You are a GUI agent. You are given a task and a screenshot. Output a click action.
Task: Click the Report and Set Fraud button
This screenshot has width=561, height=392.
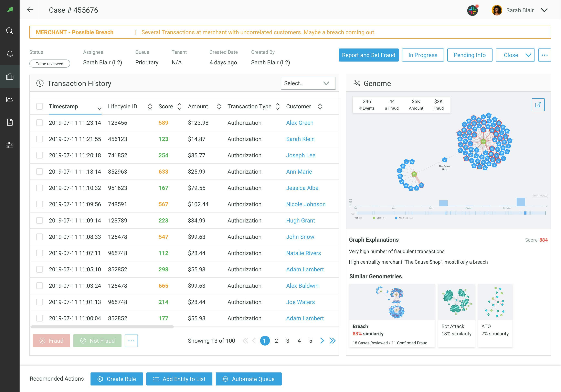(368, 55)
